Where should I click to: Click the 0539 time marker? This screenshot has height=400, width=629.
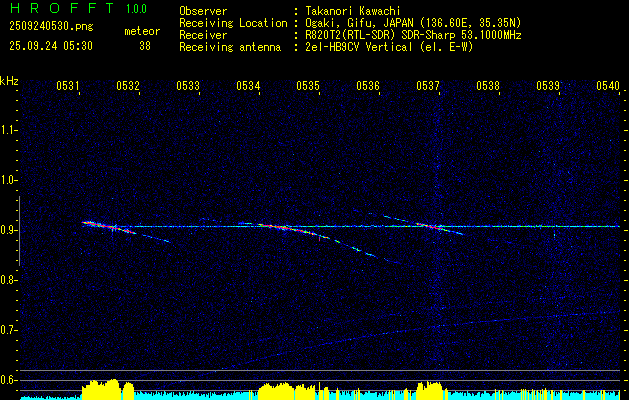point(548,86)
